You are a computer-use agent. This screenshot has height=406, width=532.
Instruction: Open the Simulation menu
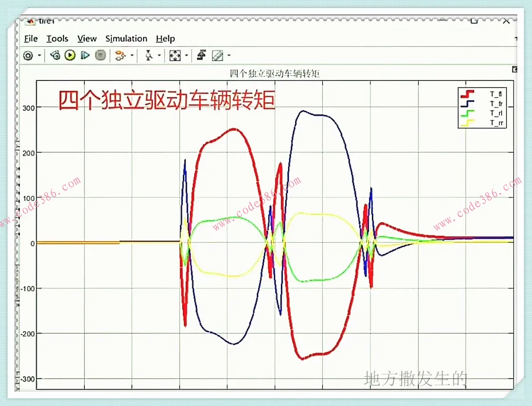[126, 39]
